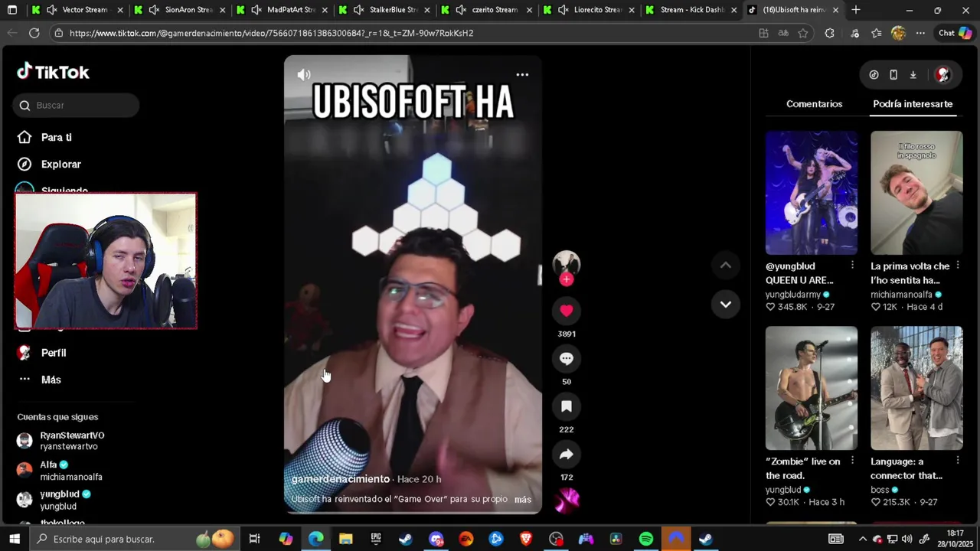Open the spinning sound disc icon
980x551 pixels.
(x=567, y=500)
